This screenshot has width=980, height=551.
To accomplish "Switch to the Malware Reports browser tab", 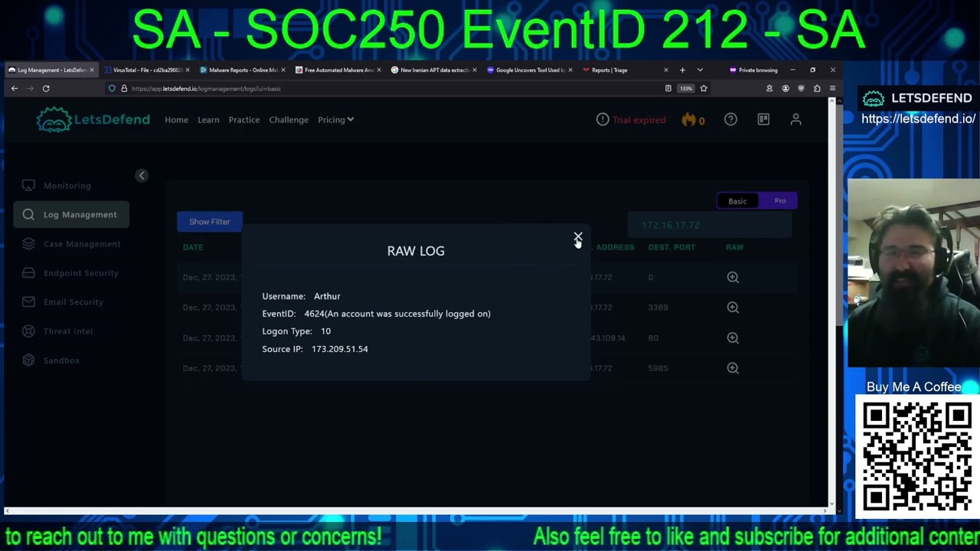I will coord(241,70).
